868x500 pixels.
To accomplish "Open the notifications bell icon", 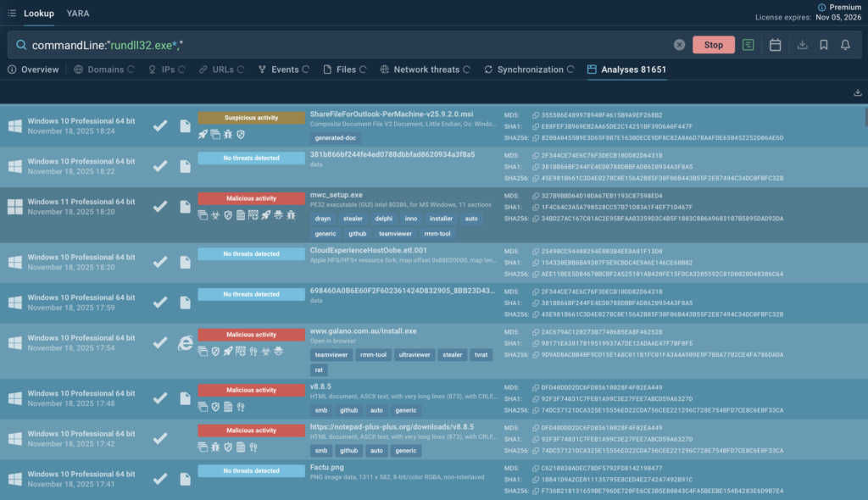I will pos(845,44).
